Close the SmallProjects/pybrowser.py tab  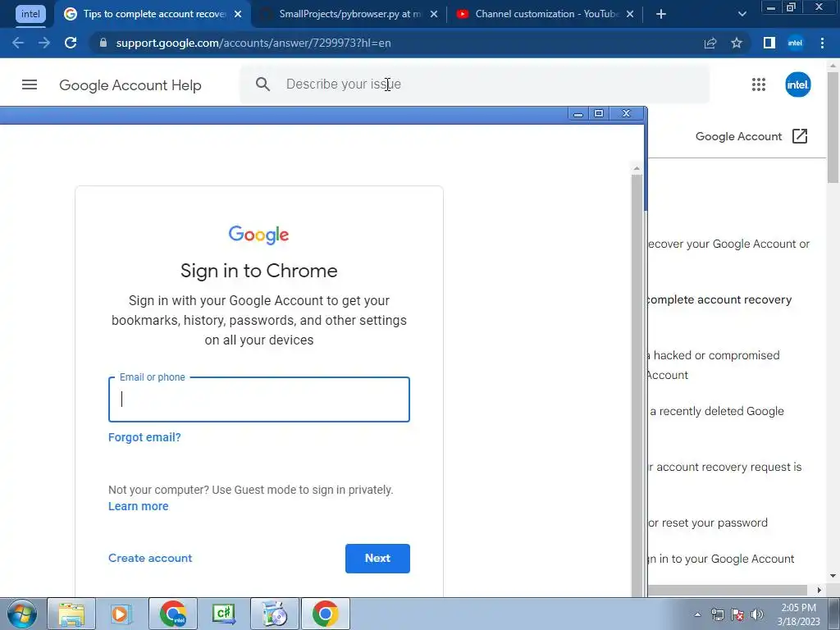[434, 14]
